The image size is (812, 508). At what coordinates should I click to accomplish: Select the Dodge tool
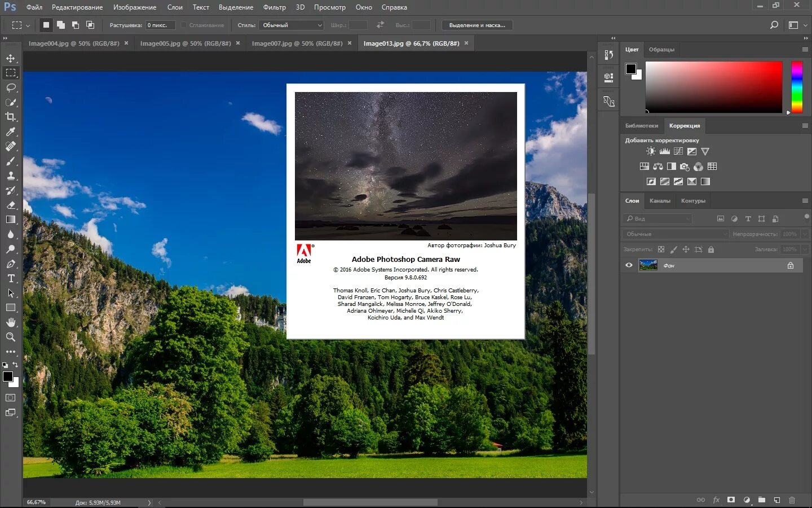[x=11, y=249]
